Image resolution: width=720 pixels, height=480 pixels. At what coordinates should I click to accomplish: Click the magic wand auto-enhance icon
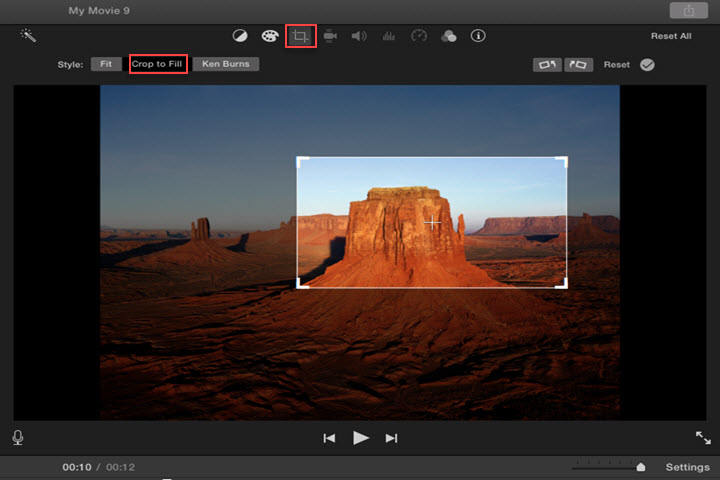click(28, 35)
